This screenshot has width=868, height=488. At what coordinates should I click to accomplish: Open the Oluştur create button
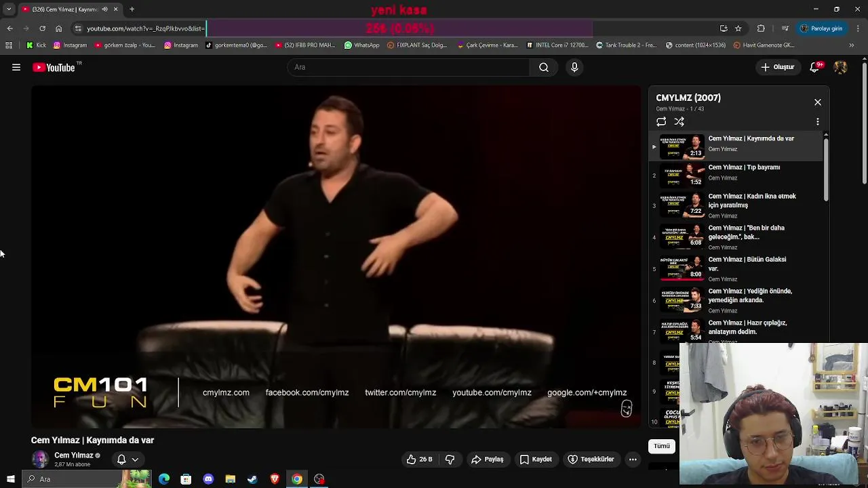(x=777, y=67)
